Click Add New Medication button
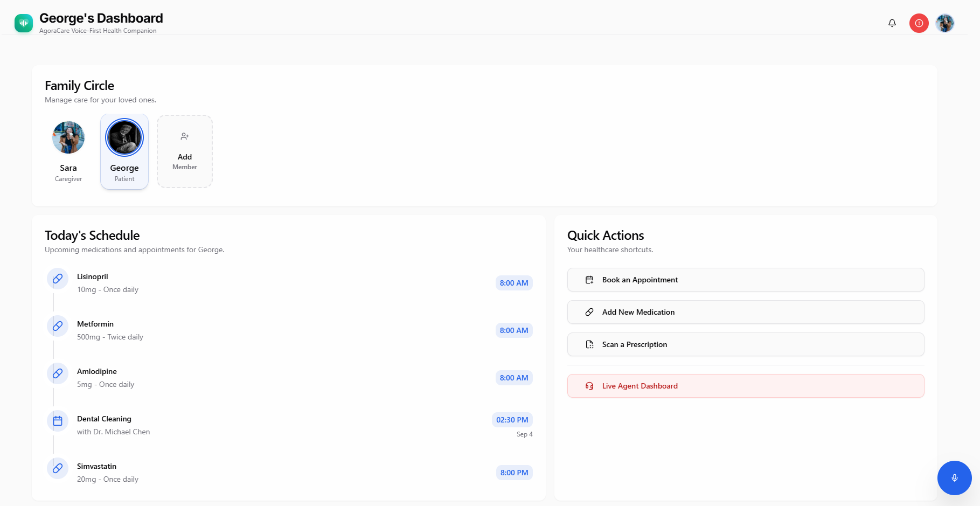980x506 pixels. tap(746, 312)
